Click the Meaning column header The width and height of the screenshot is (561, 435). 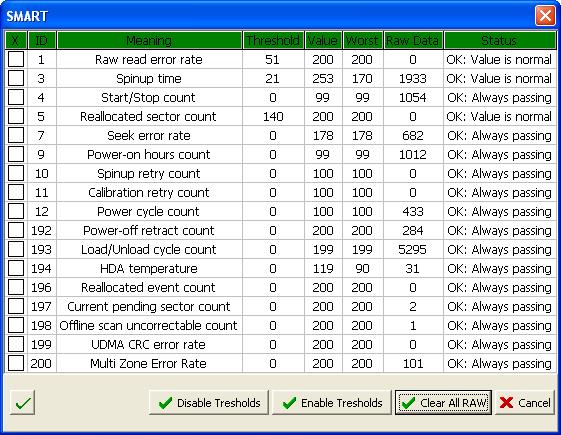click(149, 40)
